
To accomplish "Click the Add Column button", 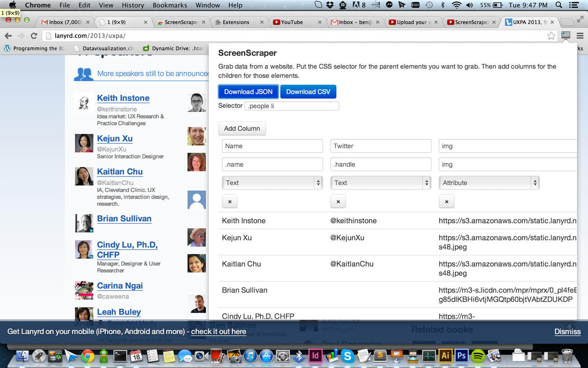I will click(242, 128).
